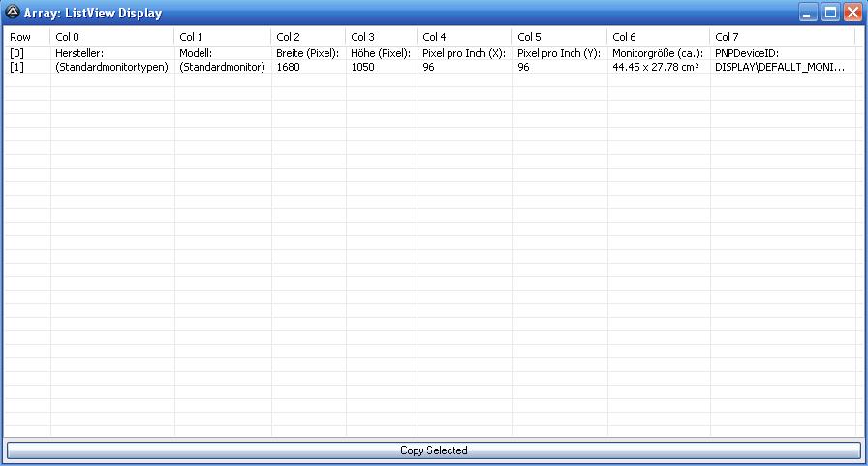This screenshot has width=868, height=466.
Task: Click the Col 6 column header
Action: (x=658, y=37)
